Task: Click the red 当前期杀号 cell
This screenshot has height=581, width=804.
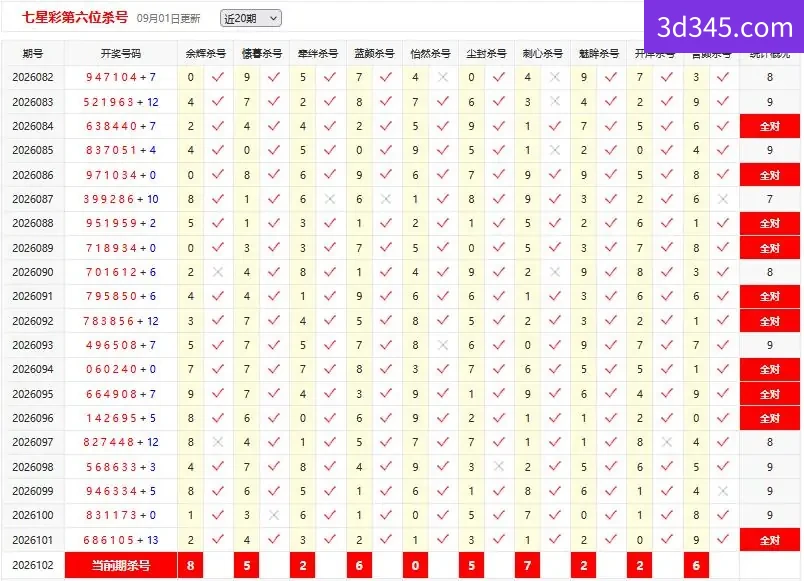Action: 121,565
